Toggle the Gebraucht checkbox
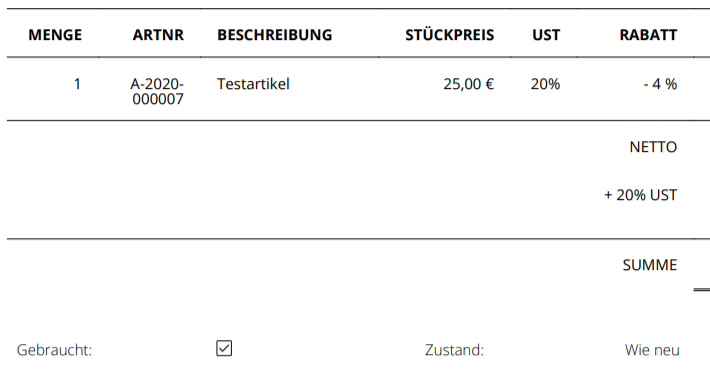This screenshot has width=710, height=372. (224, 348)
